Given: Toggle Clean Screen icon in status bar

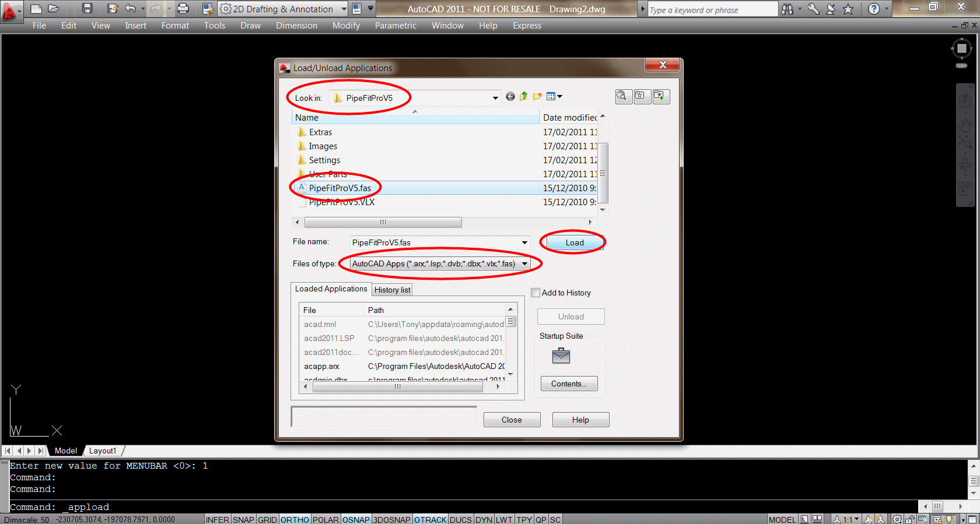Looking at the screenshot, I should pyautogui.click(x=972, y=519).
